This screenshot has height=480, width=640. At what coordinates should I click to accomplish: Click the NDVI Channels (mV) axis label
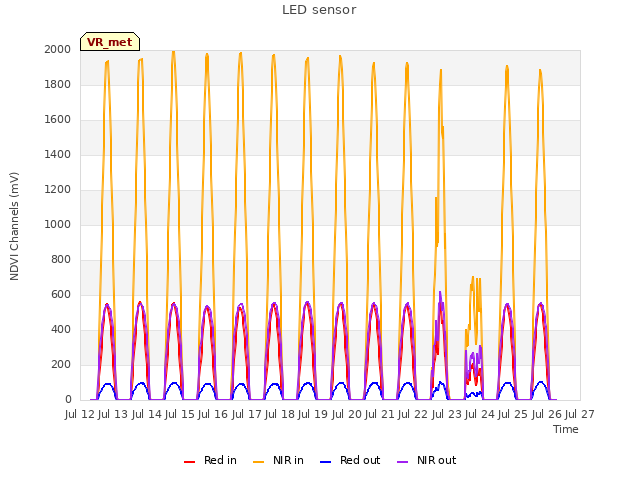(x=14, y=226)
